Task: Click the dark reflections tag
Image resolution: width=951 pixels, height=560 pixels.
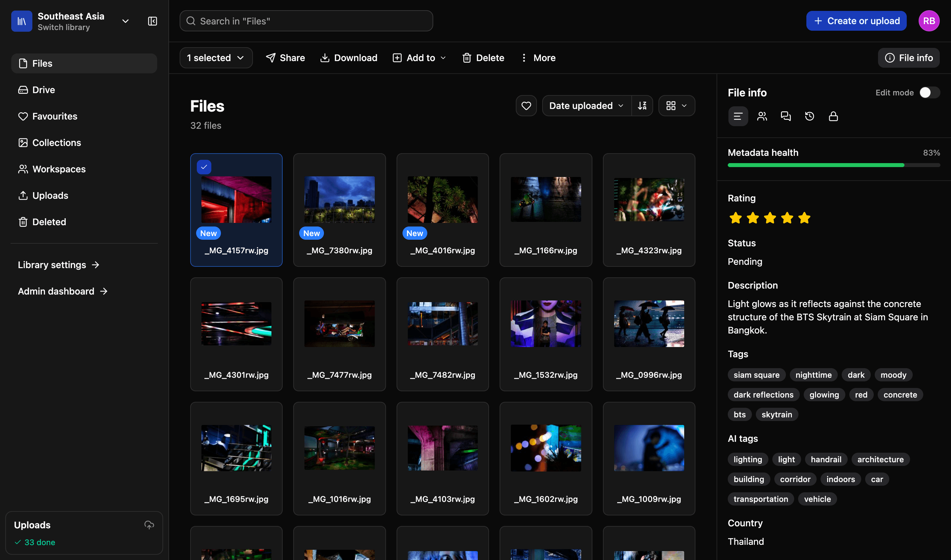Action: click(x=763, y=394)
